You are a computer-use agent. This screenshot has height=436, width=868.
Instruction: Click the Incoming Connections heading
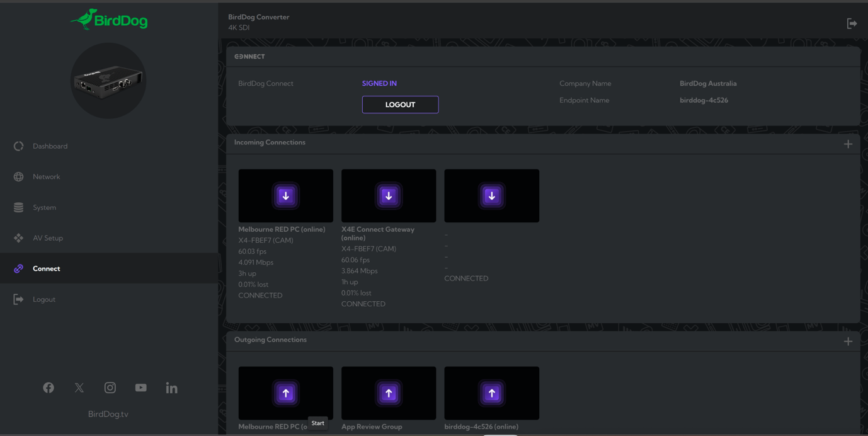click(x=270, y=142)
